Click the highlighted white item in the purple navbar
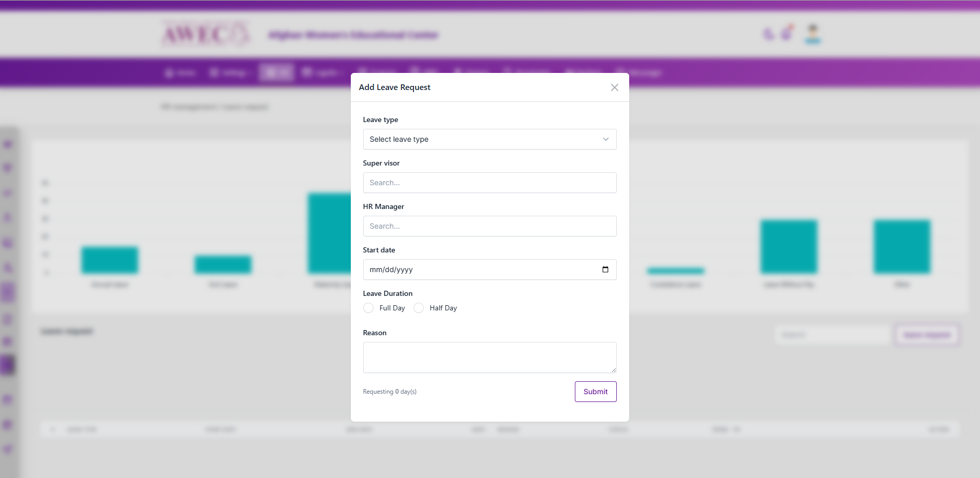This screenshot has width=980, height=478. 276,72
